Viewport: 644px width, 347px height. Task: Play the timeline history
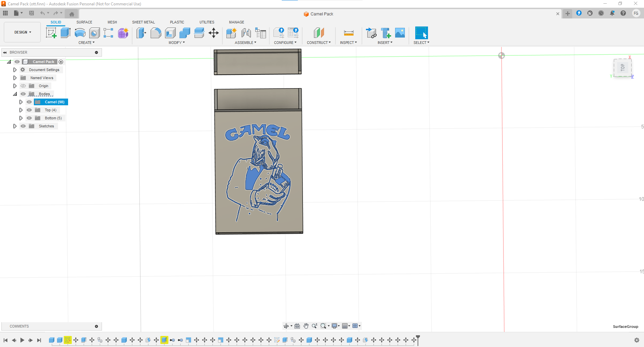pyautogui.click(x=22, y=340)
